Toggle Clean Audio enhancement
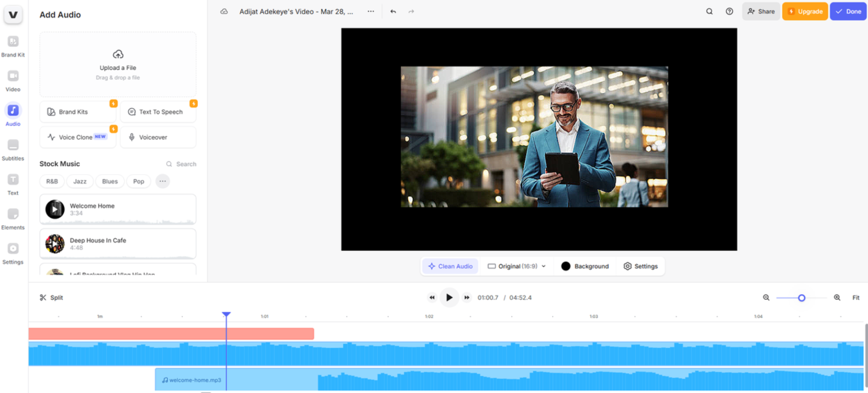The height and width of the screenshot is (393, 868). (450, 266)
